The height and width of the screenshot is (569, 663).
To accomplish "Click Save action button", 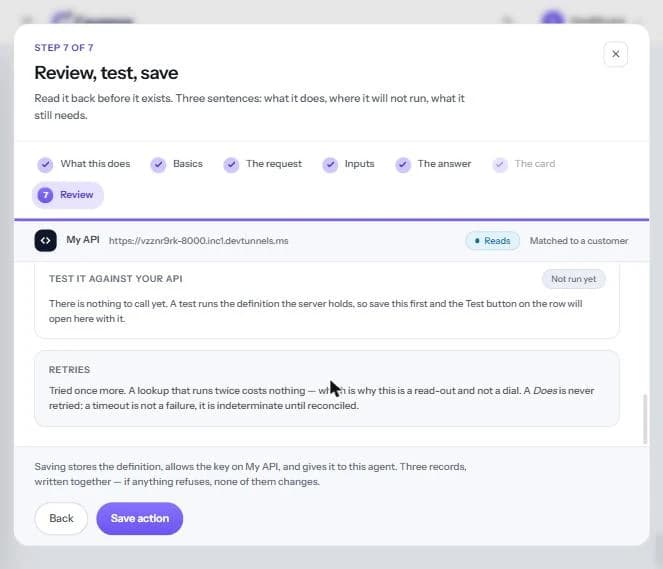I will [140, 518].
